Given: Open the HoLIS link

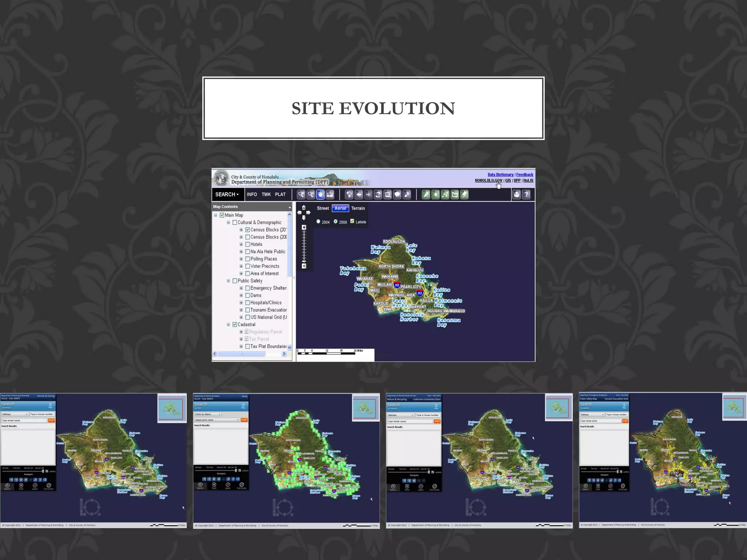Looking at the screenshot, I should pyautogui.click(x=529, y=180).
